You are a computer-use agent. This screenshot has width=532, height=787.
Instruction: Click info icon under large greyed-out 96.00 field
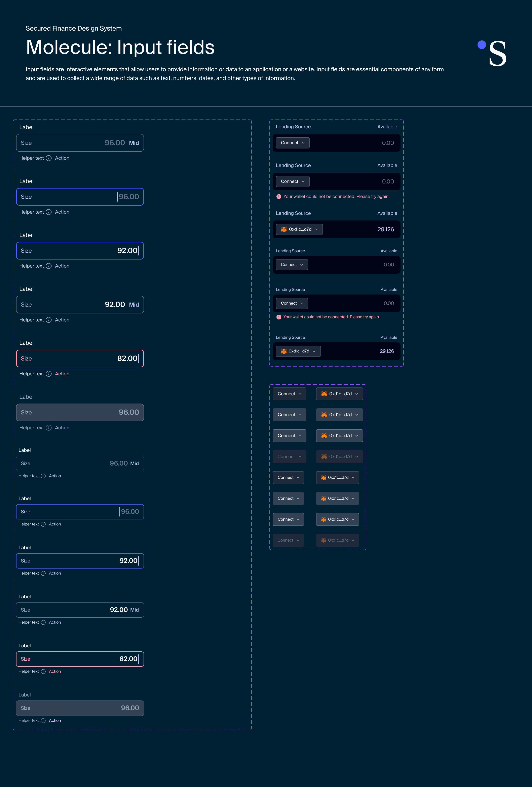click(49, 428)
